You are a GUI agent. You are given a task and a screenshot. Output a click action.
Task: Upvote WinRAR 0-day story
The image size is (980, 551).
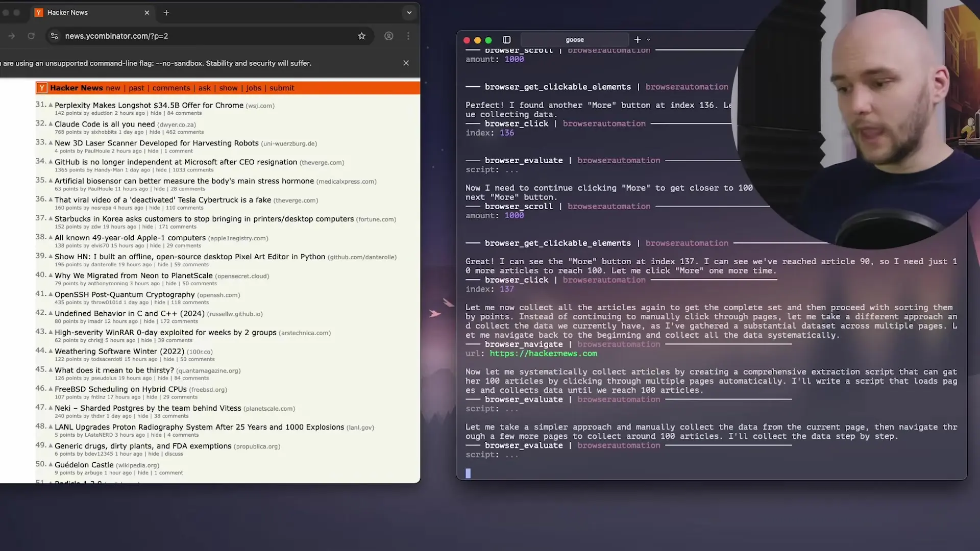(x=51, y=332)
